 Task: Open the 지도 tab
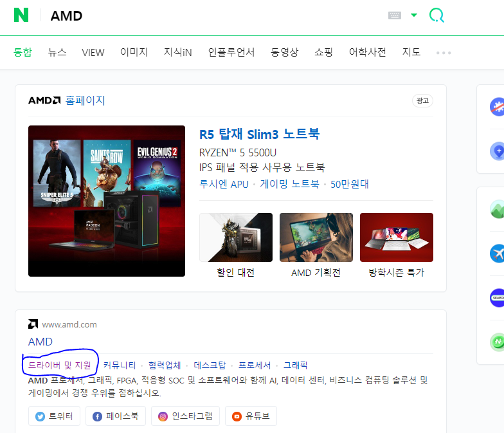411,52
